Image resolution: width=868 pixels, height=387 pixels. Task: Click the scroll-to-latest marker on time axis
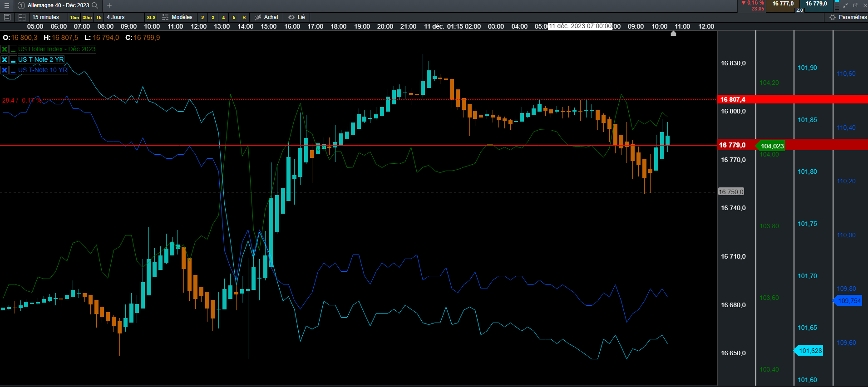(x=673, y=33)
